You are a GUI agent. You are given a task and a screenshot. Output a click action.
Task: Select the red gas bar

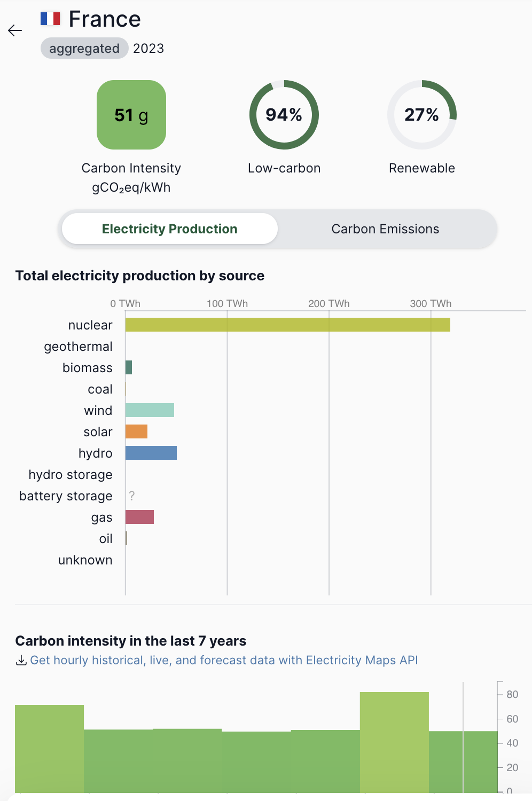139,517
